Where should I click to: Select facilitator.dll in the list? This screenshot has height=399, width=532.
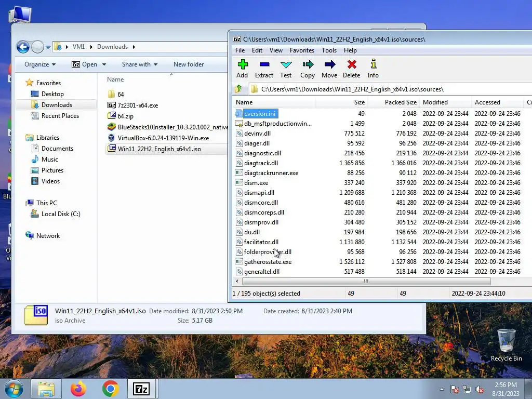point(261,242)
